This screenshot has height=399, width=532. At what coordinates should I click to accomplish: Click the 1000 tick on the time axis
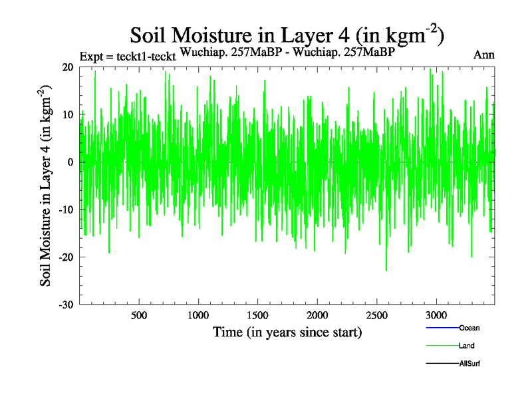[x=198, y=314]
